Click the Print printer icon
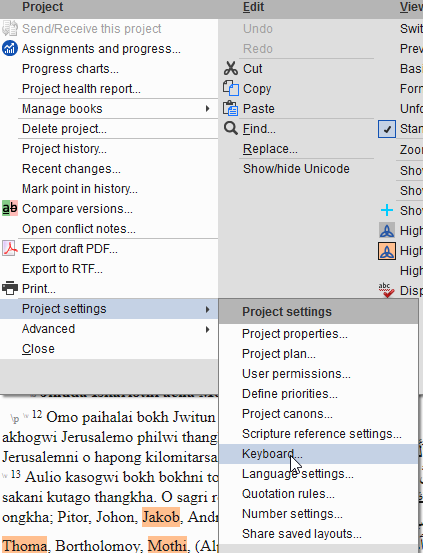The width and height of the screenshot is (423, 553). click(10, 288)
